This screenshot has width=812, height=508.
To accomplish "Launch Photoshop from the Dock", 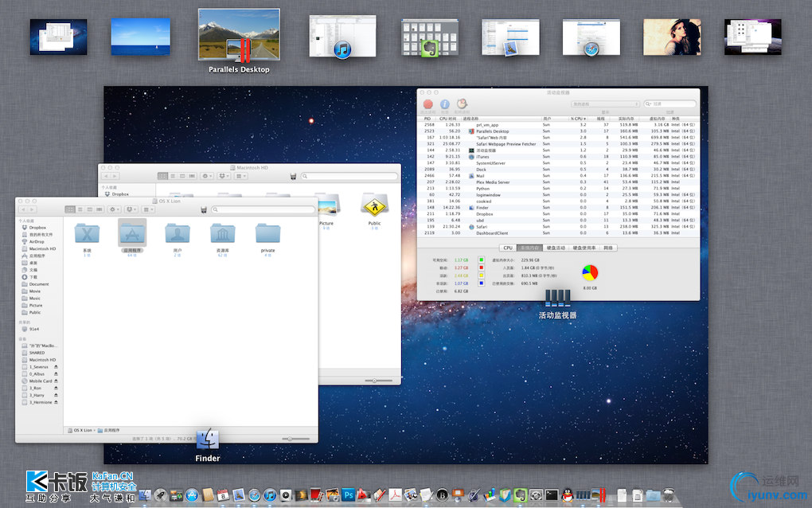I will [x=349, y=495].
